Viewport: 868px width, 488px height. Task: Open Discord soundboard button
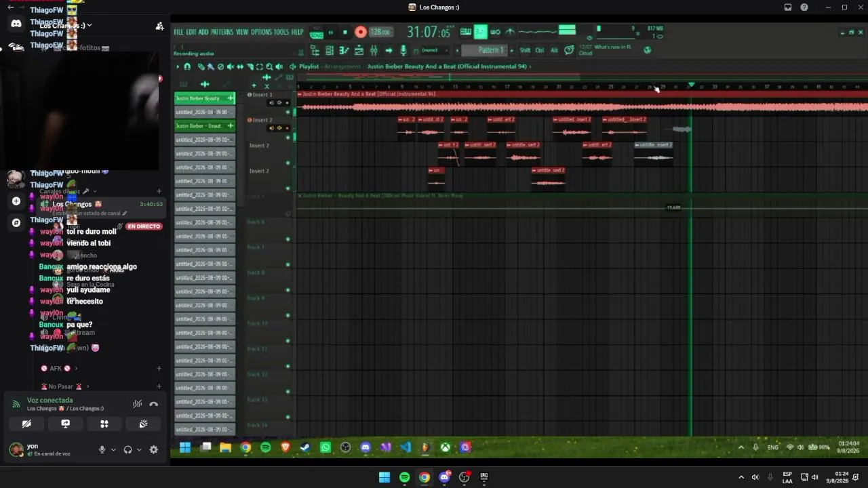tap(143, 424)
